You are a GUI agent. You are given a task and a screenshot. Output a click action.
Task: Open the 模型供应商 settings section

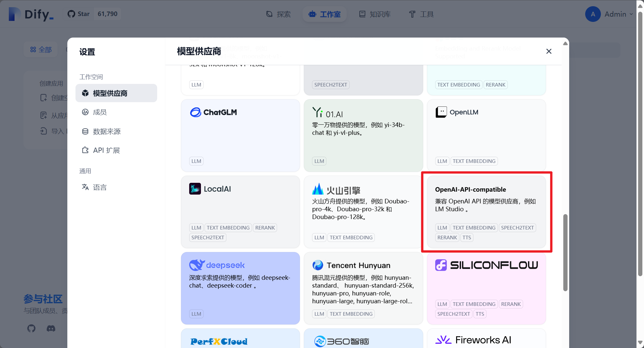[116, 93]
